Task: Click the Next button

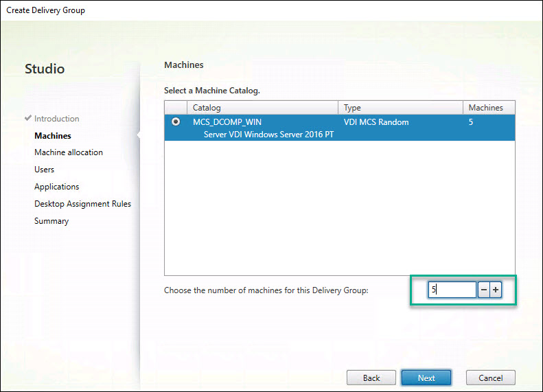Action: pos(426,378)
